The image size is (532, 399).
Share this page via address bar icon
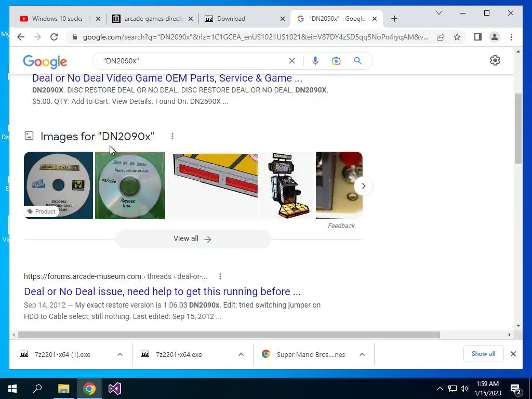441,37
